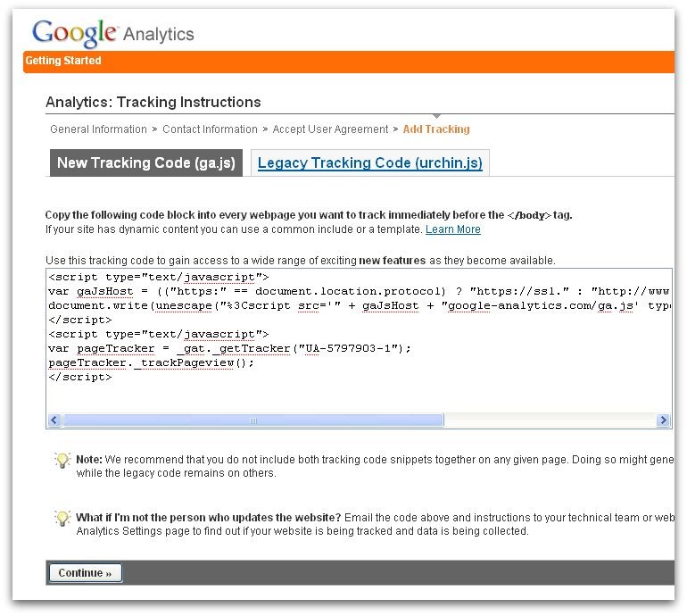The image size is (687, 616).
Task: Click the Google Analytics logo
Action: [113, 33]
